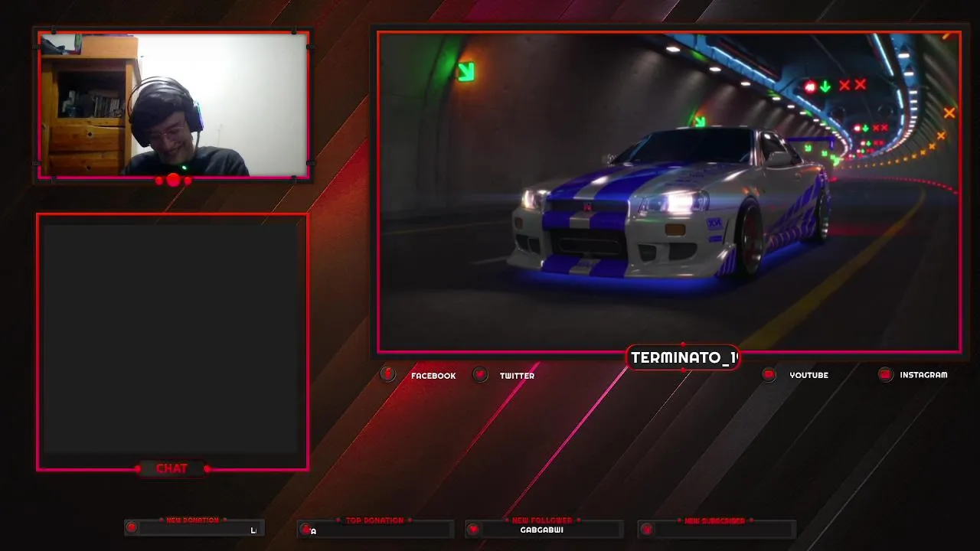Click the empty chat box panel

pyautogui.click(x=171, y=340)
